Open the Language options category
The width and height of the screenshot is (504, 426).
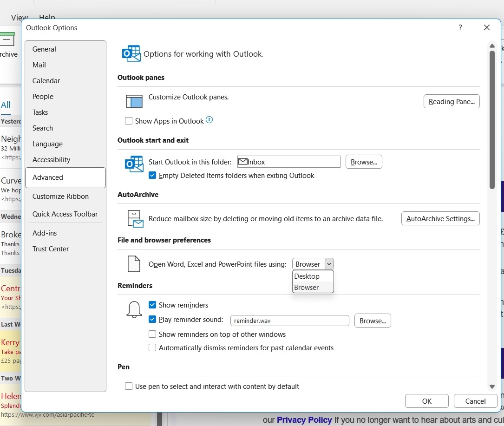click(65, 144)
